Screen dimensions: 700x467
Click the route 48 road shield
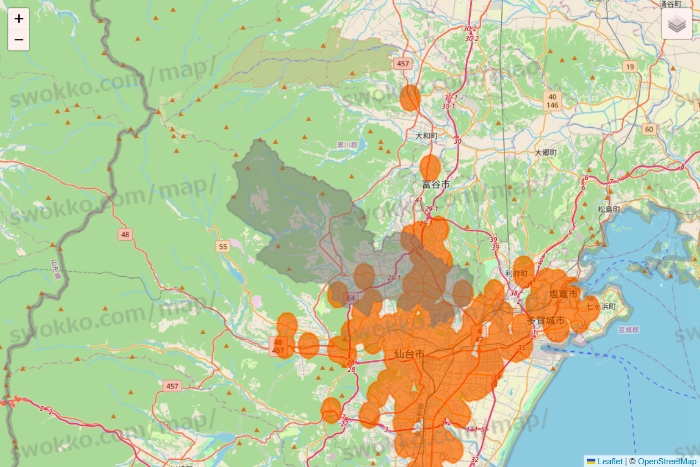point(124,234)
